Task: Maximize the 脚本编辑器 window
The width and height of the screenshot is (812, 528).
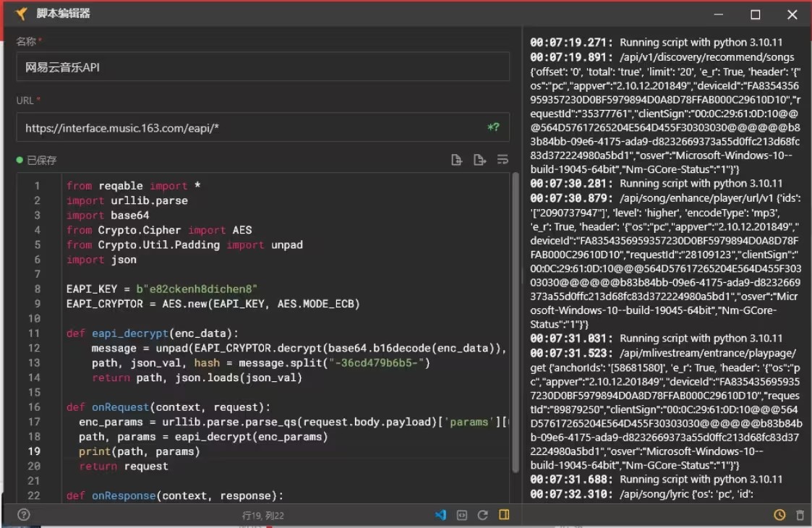Action: [x=755, y=14]
